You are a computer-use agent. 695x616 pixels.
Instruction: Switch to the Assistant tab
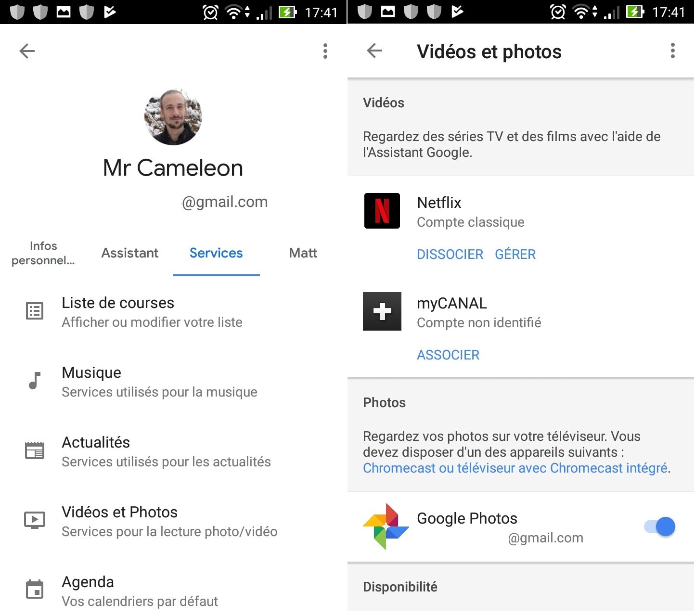pyautogui.click(x=129, y=253)
